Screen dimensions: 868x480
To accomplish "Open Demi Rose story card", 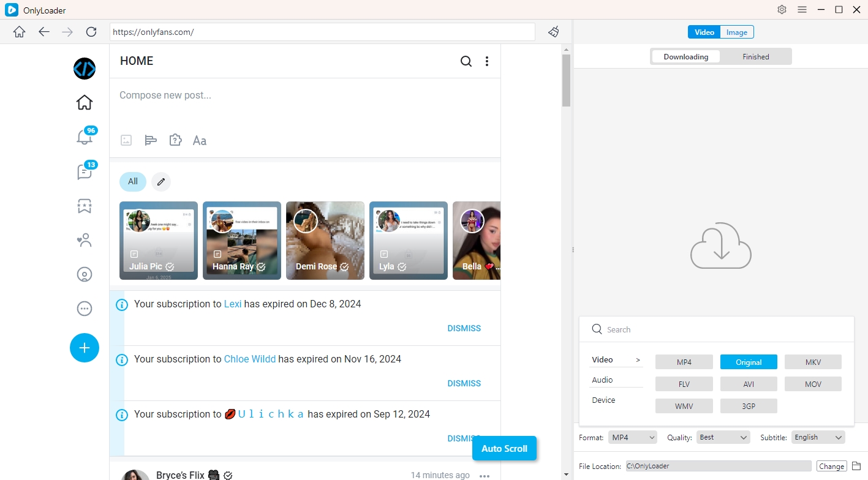I will tap(325, 241).
